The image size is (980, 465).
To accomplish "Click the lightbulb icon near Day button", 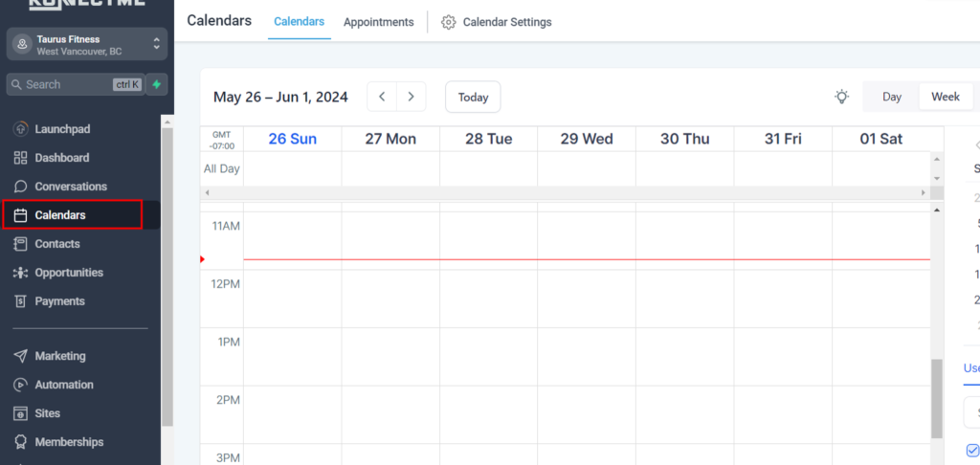I will (x=841, y=97).
